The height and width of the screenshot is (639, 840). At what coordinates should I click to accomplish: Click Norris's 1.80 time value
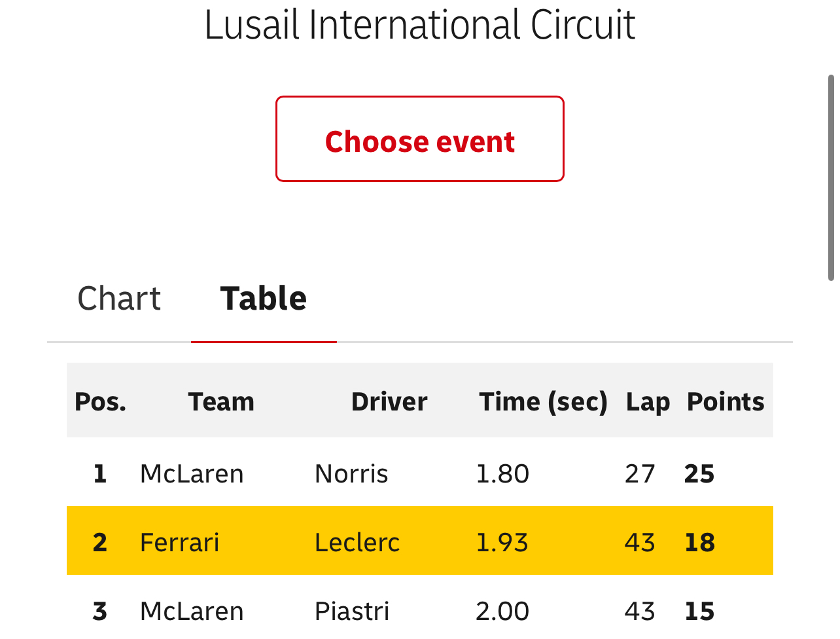pos(502,473)
